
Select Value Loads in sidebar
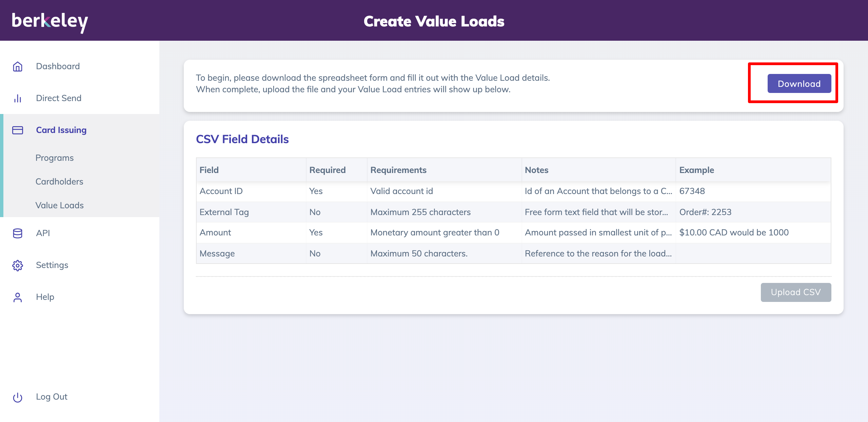tap(60, 206)
